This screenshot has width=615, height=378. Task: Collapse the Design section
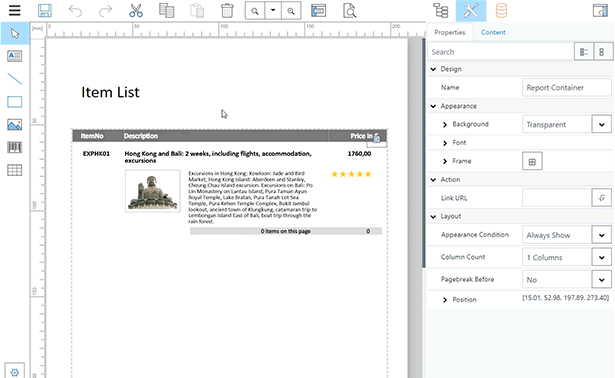(x=433, y=69)
